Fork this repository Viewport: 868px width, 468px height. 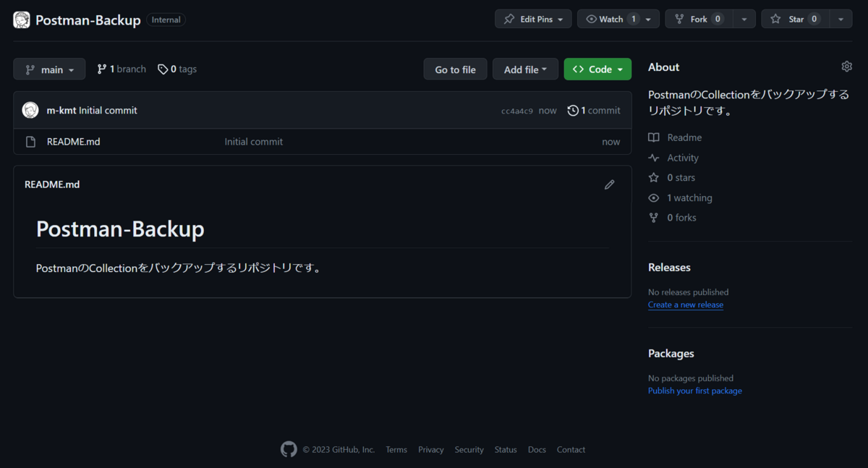pyautogui.click(x=699, y=19)
